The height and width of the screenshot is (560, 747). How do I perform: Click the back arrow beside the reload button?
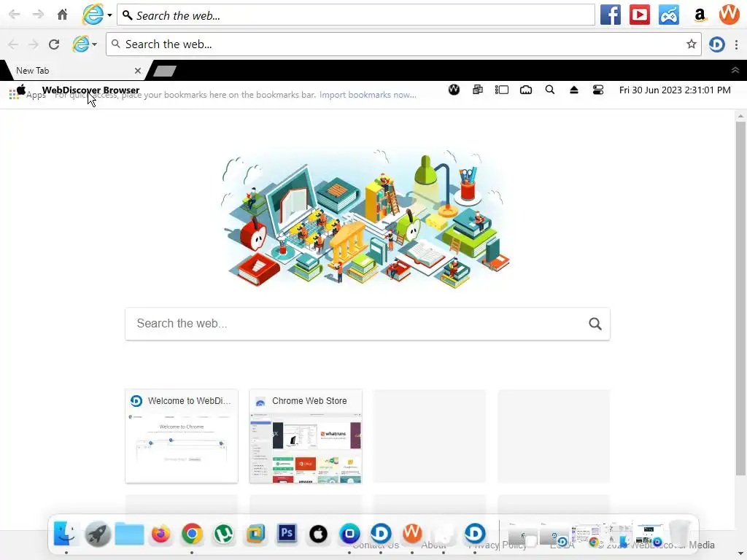click(13, 44)
